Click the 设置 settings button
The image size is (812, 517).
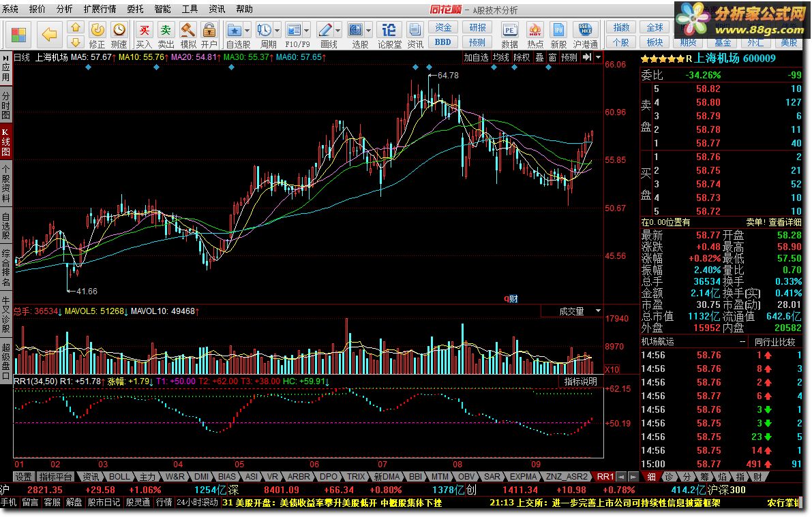[x=23, y=477]
